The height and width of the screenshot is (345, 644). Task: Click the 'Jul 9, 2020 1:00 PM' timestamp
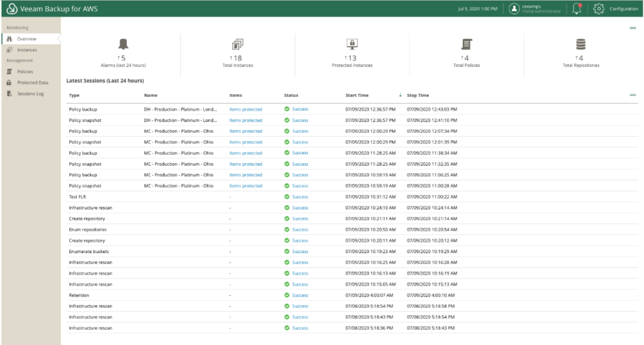477,9
